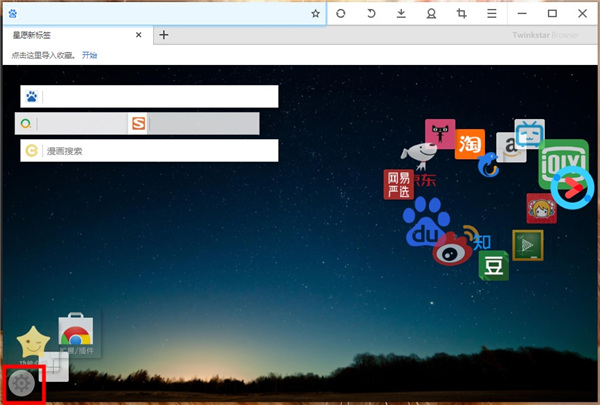The height and width of the screenshot is (405, 600).
Task: Open the Douban 豆 green shortcut
Action: click(494, 266)
